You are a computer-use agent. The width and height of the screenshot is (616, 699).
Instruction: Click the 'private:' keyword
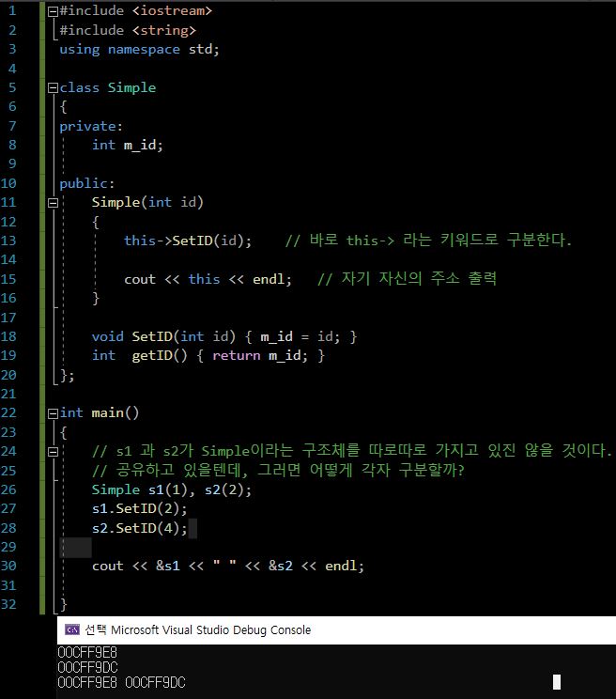click(x=91, y=127)
